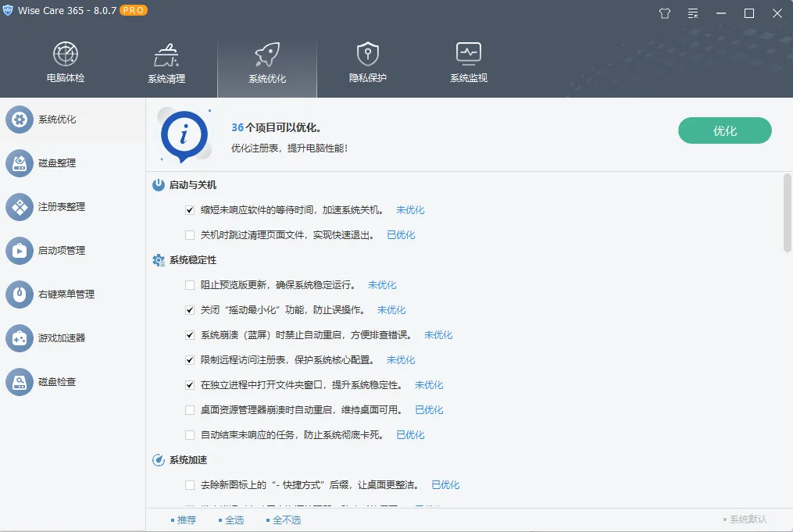Viewport: 793px width, 532px height.
Task: Open the skin shirt icon in title bar
Action: 665,13
